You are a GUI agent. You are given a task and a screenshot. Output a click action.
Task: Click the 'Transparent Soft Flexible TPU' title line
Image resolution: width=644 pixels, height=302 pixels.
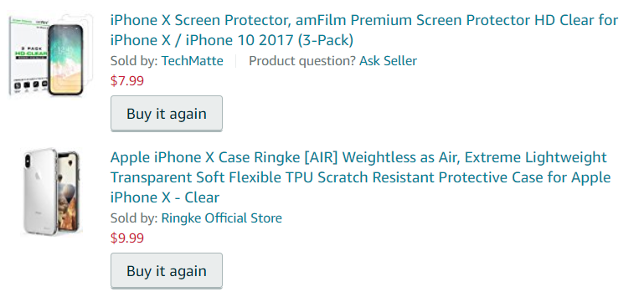pos(360,177)
